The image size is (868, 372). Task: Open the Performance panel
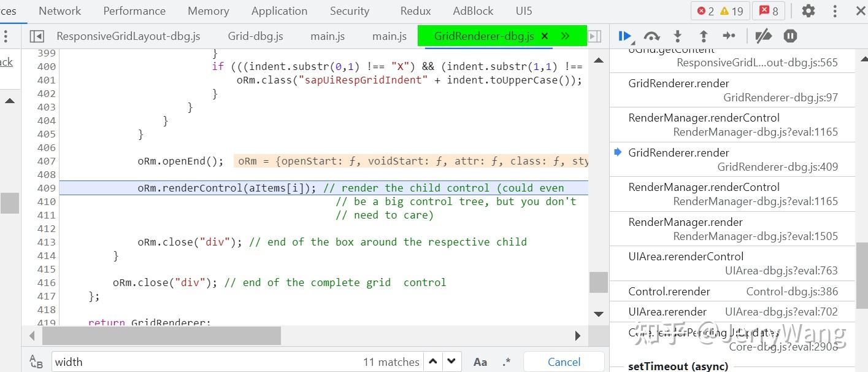(134, 11)
